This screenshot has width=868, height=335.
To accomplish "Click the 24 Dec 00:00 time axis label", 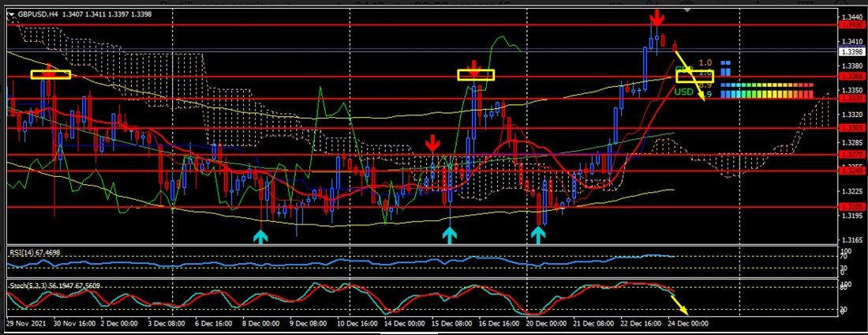I will 690,324.
